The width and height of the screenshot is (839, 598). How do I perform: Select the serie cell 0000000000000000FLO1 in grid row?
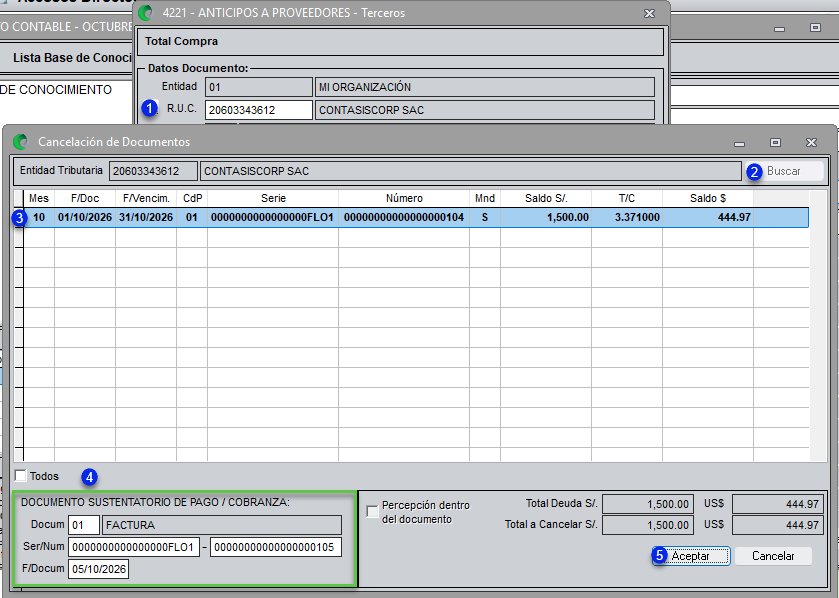[x=273, y=218]
